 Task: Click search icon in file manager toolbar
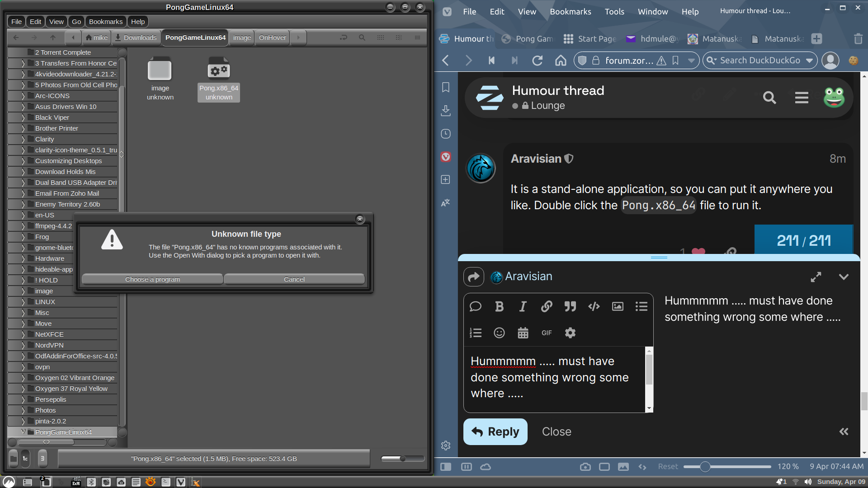coord(362,38)
